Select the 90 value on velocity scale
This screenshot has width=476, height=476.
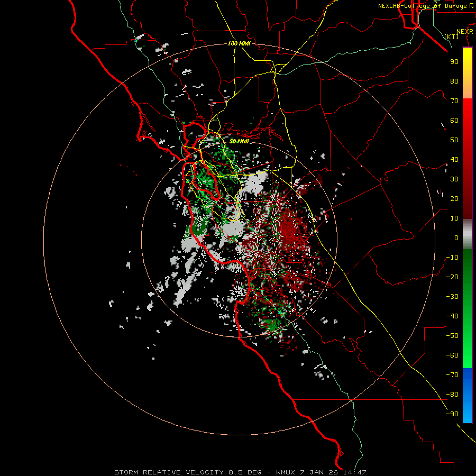click(454, 62)
